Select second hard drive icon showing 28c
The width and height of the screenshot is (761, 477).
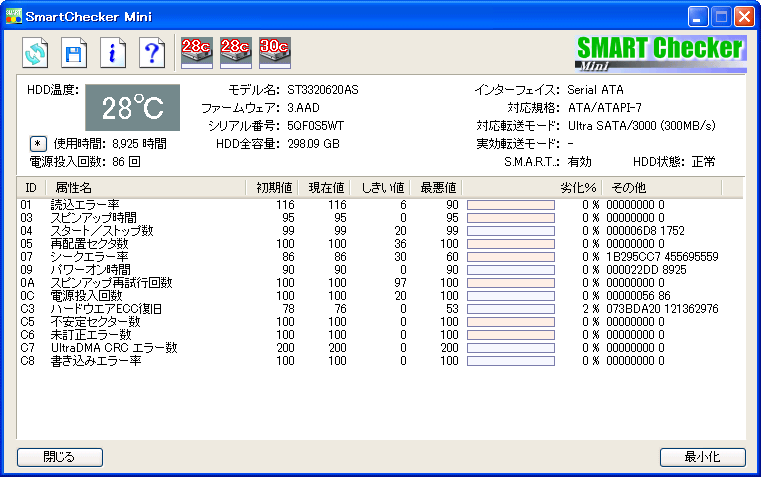click(x=235, y=52)
